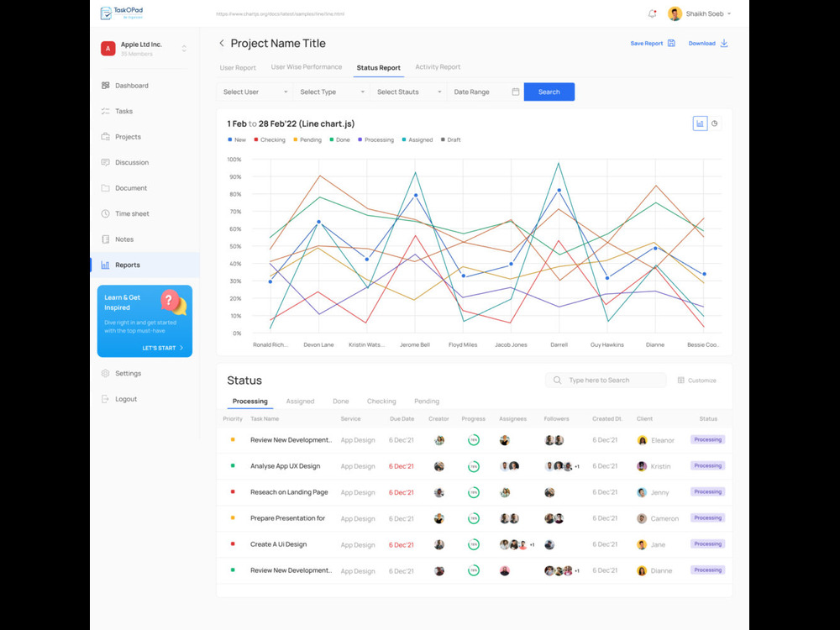Click the Jenny client avatar
The width and height of the screenshot is (840, 630).
[x=642, y=492]
